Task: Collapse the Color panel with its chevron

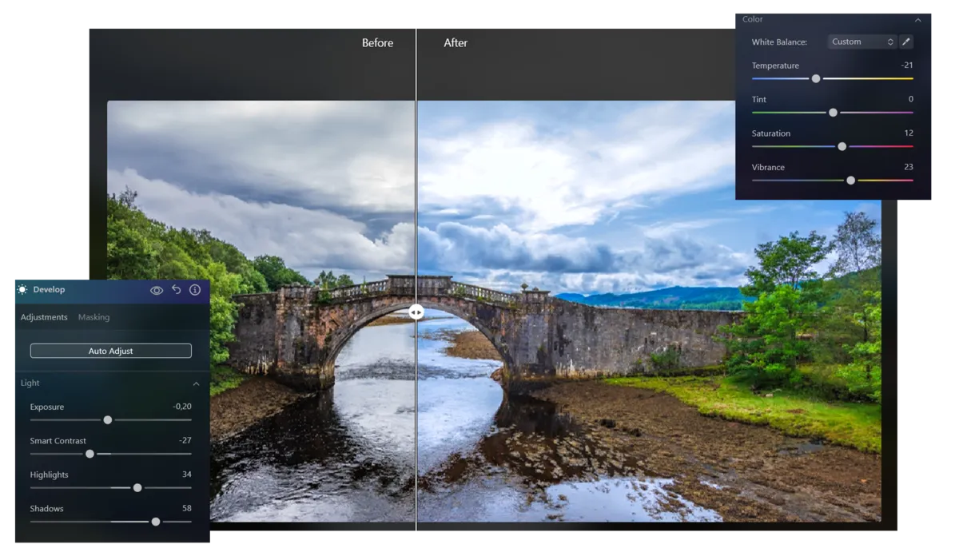Action: coord(917,19)
